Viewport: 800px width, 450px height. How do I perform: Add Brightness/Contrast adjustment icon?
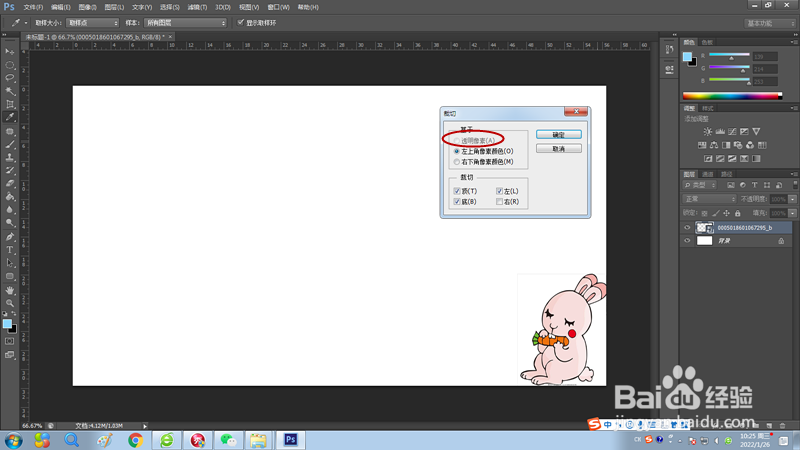(x=708, y=132)
